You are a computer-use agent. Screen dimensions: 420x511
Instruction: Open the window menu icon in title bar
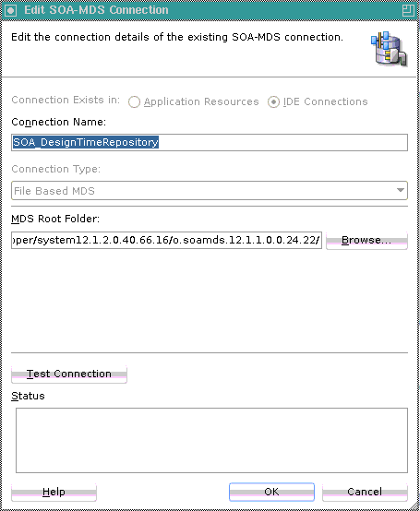[x=11, y=10]
